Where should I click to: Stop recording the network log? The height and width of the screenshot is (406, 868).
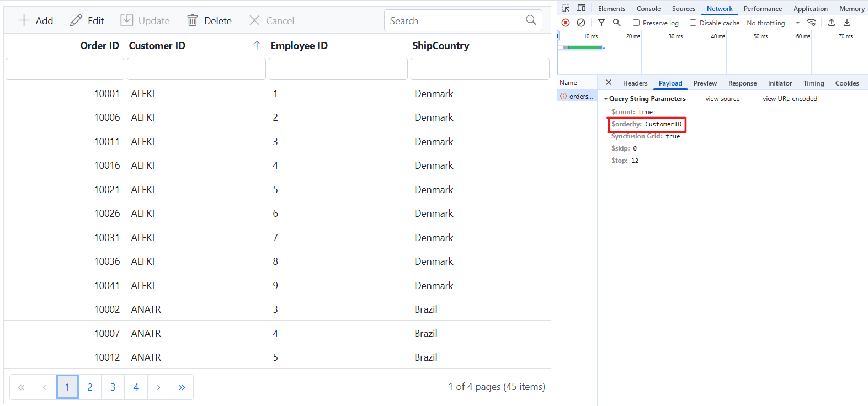(566, 23)
